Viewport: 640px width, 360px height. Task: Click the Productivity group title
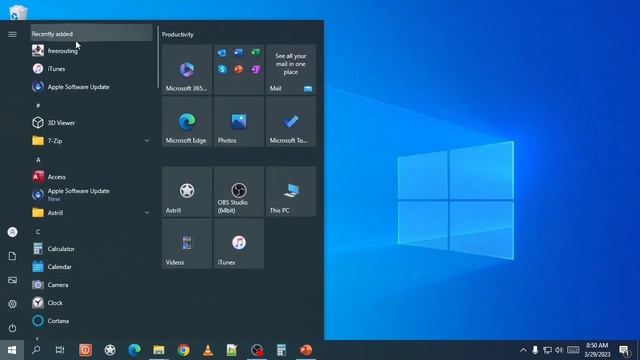point(178,35)
